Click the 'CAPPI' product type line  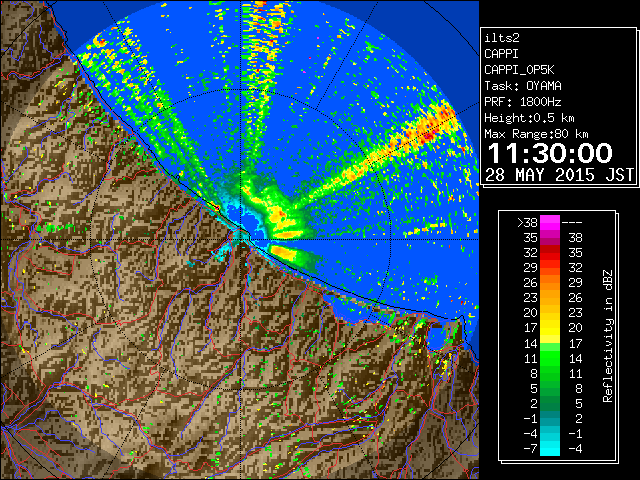[x=502, y=54]
